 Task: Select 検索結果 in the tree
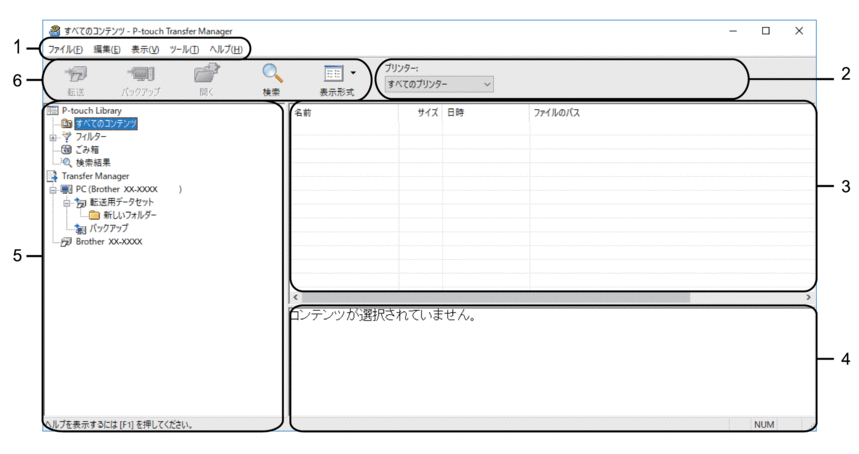pos(93,163)
